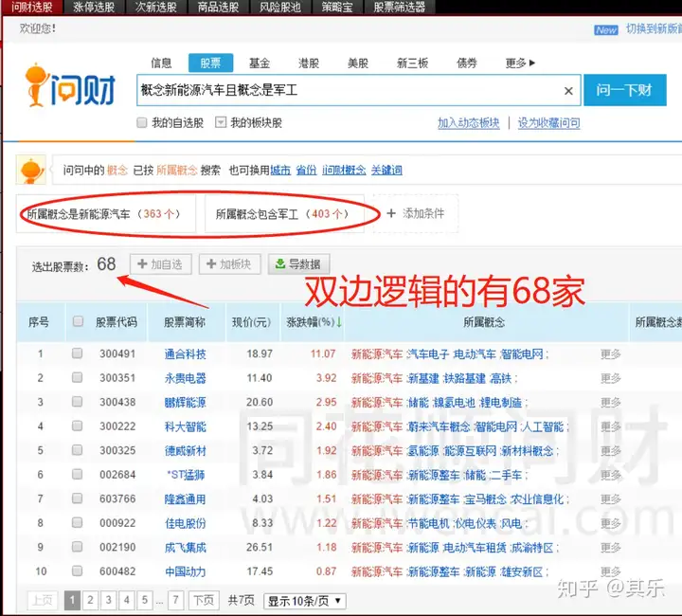The width and height of the screenshot is (682, 616).
Task: Click 下页 next page button
Action: tap(204, 600)
